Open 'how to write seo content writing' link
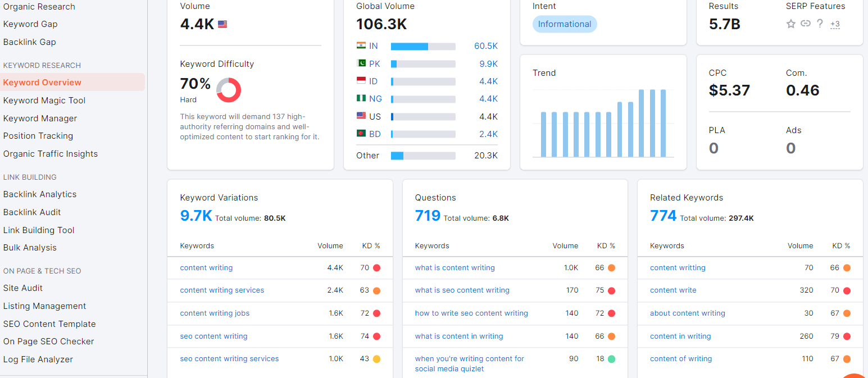This screenshot has height=378, width=868. click(471, 313)
